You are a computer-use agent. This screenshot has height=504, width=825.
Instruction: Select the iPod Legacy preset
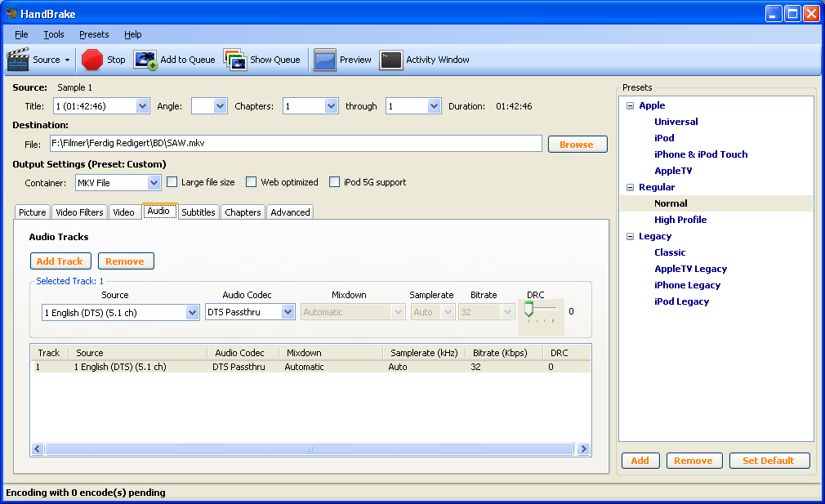681,301
